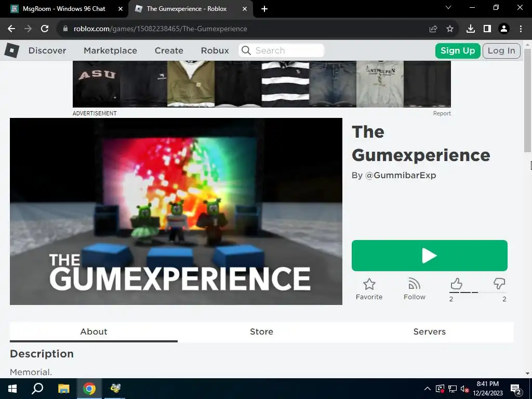Reload the Roblox page
532x399 pixels.
tap(45, 29)
